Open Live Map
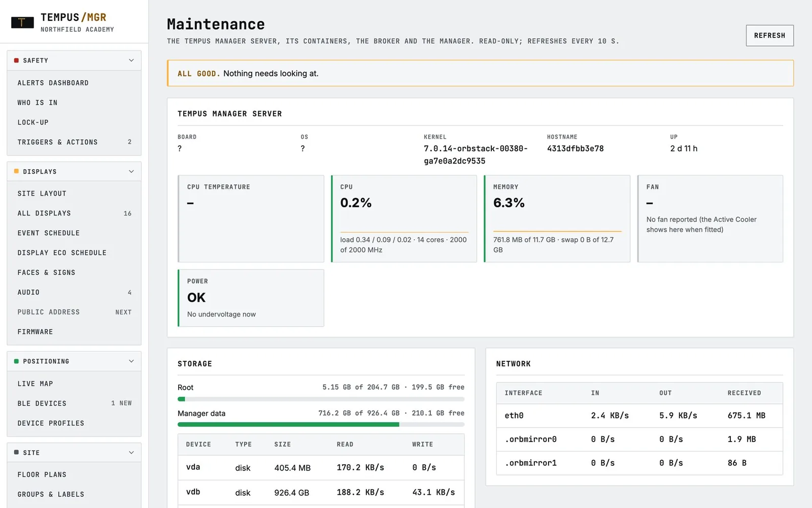Screen dimensions: 812x508 click(x=74, y=384)
